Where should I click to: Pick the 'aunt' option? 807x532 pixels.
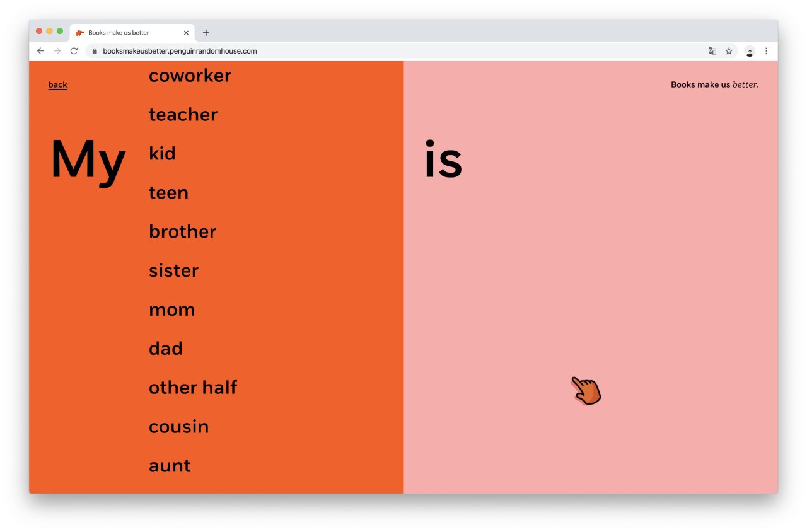pyautogui.click(x=170, y=465)
